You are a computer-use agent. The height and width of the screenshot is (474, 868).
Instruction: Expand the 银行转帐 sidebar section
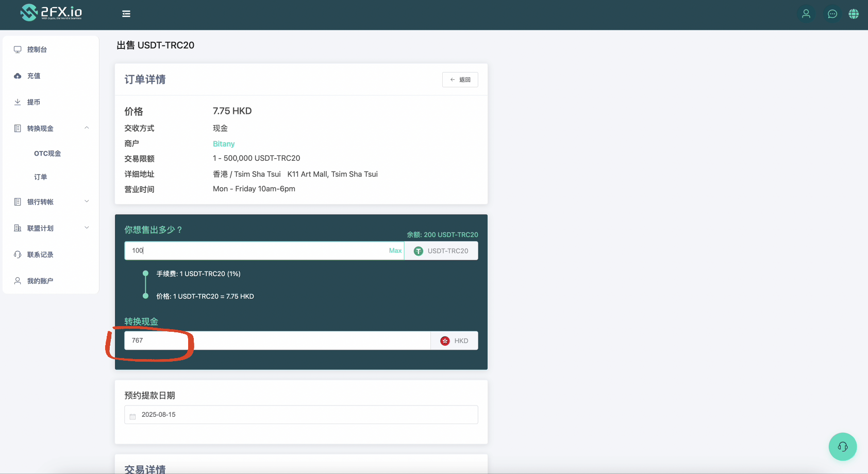[87, 201]
